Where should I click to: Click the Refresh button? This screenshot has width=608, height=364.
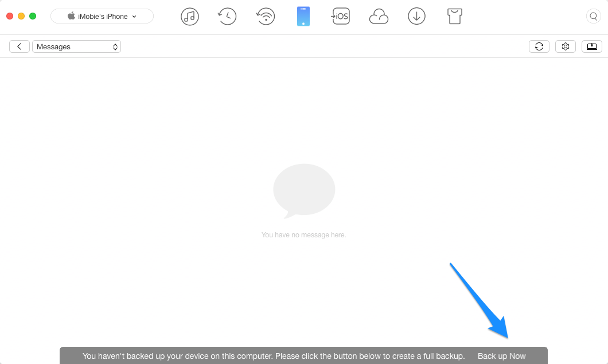point(539,46)
